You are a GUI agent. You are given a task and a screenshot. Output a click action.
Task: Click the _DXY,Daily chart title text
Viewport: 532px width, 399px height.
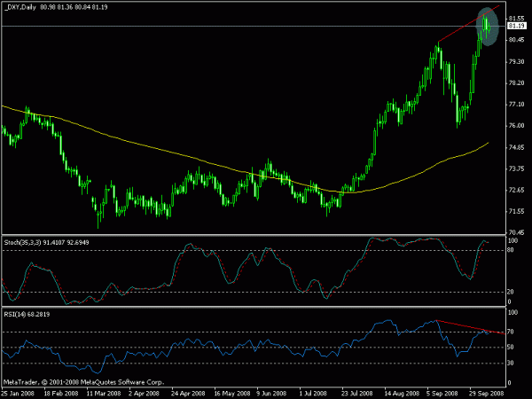coord(20,7)
